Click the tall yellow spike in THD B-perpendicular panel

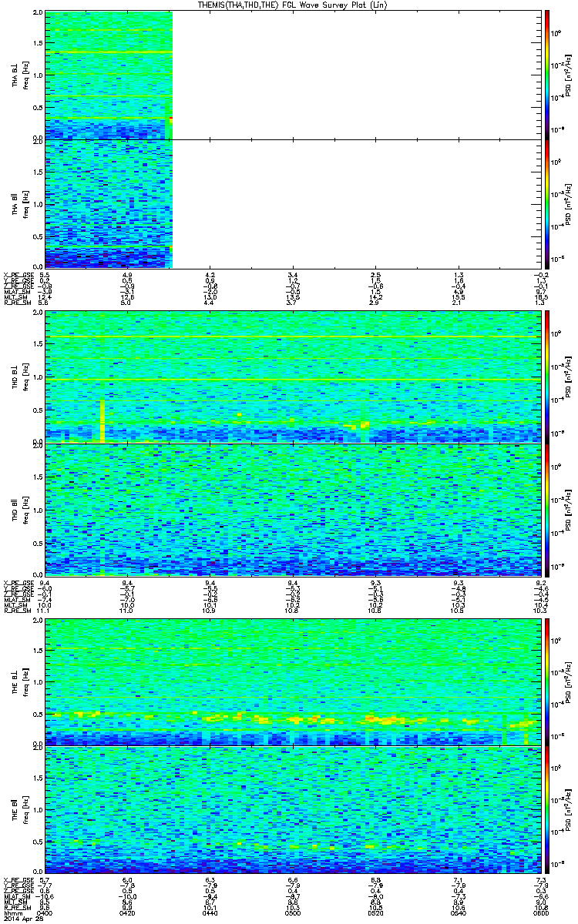pos(102,420)
